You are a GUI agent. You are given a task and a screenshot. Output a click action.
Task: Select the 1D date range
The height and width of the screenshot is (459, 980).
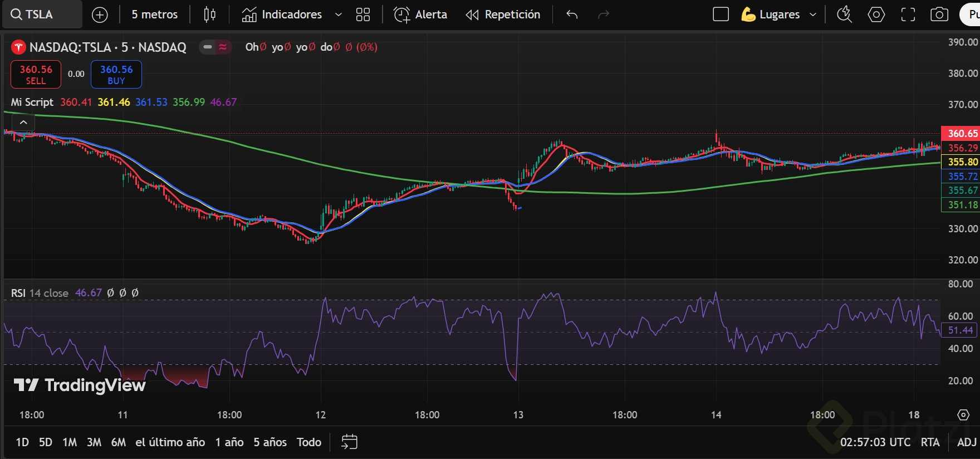tap(22, 442)
